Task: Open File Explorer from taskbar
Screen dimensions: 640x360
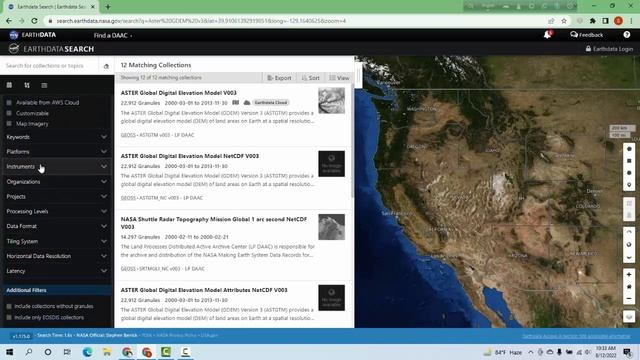Action: tap(107, 352)
